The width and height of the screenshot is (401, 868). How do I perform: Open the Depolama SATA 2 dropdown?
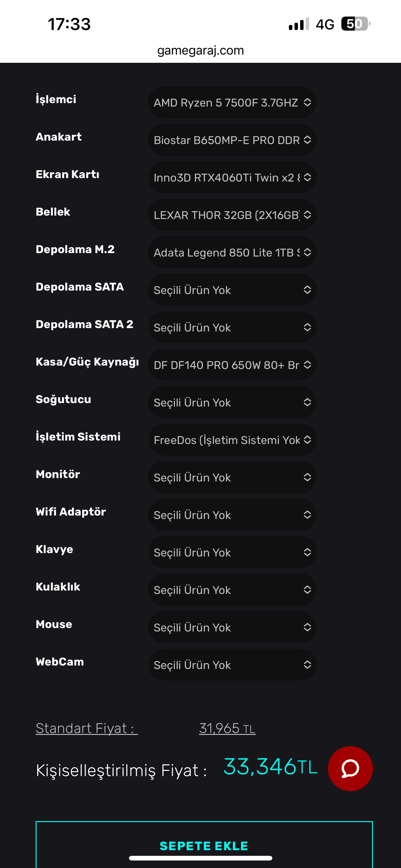[232, 327]
